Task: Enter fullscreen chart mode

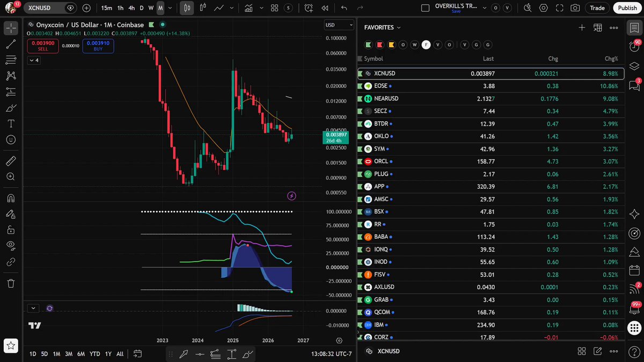Action: click(559, 8)
